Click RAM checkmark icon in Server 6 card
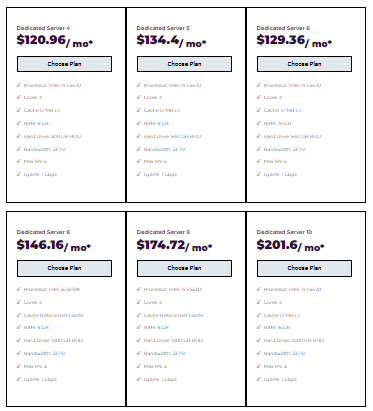This screenshot has height=411, width=373. [x=259, y=123]
